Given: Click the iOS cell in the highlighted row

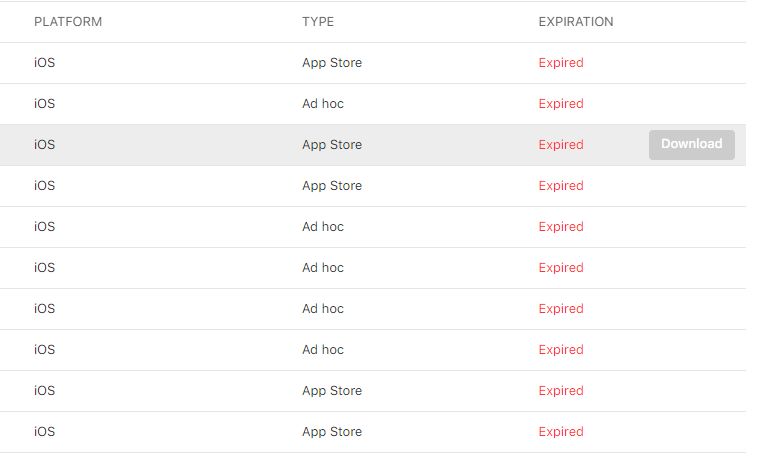Looking at the screenshot, I should click(x=45, y=145).
